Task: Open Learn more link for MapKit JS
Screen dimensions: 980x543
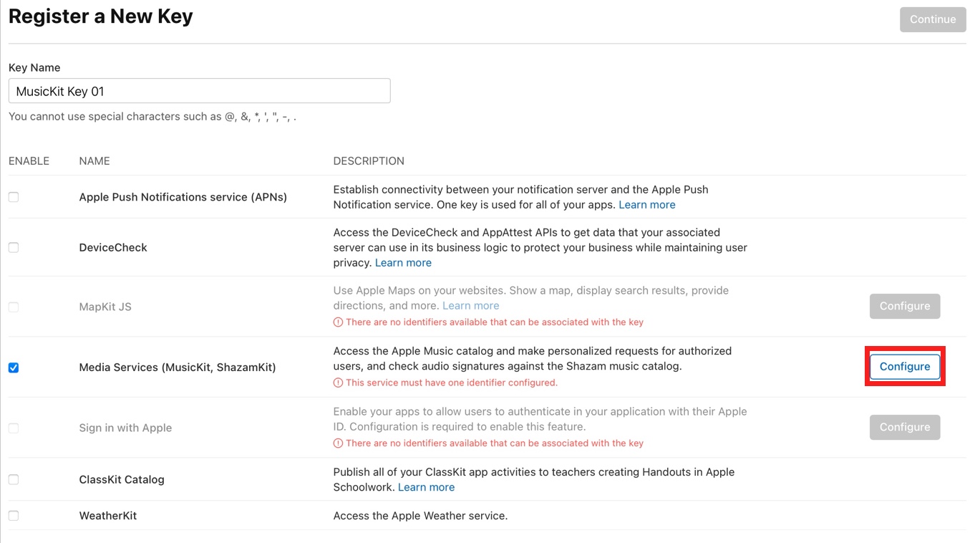Action: [471, 306]
